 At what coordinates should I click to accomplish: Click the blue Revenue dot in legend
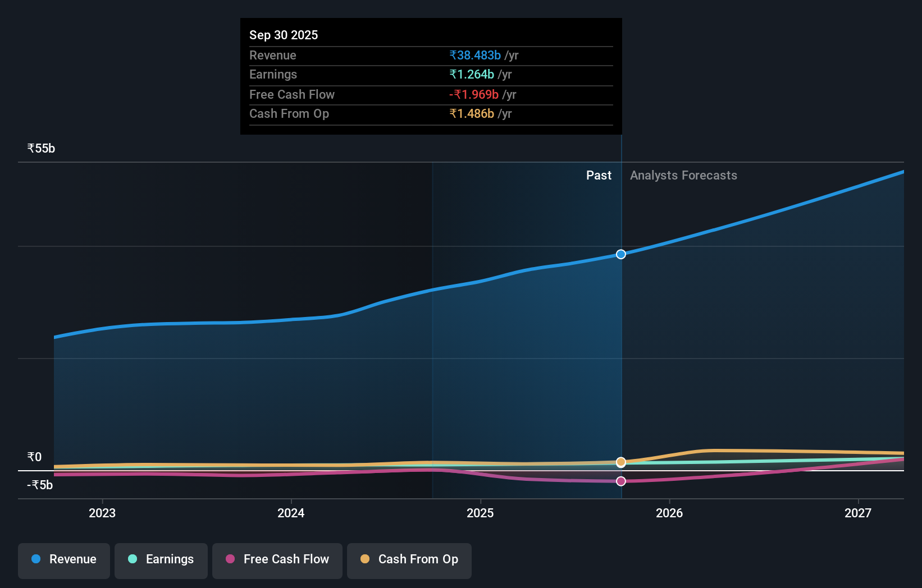coord(36,559)
